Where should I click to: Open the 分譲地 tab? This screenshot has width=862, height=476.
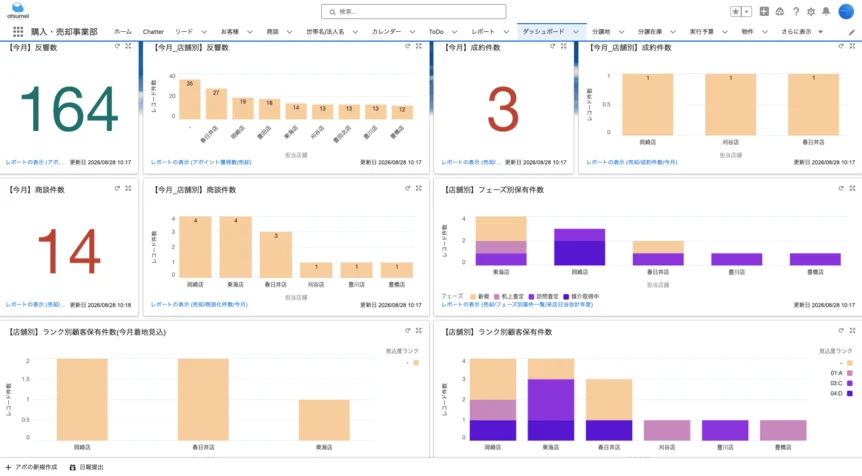(601, 32)
